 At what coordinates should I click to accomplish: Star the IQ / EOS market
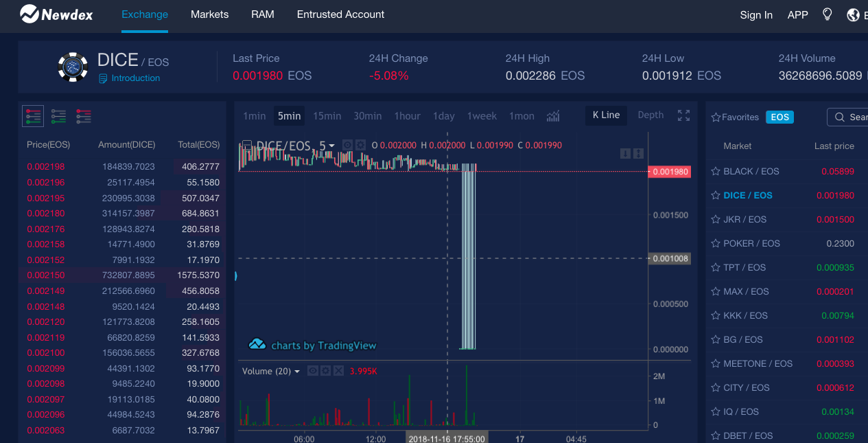pyautogui.click(x=716, y=412)
